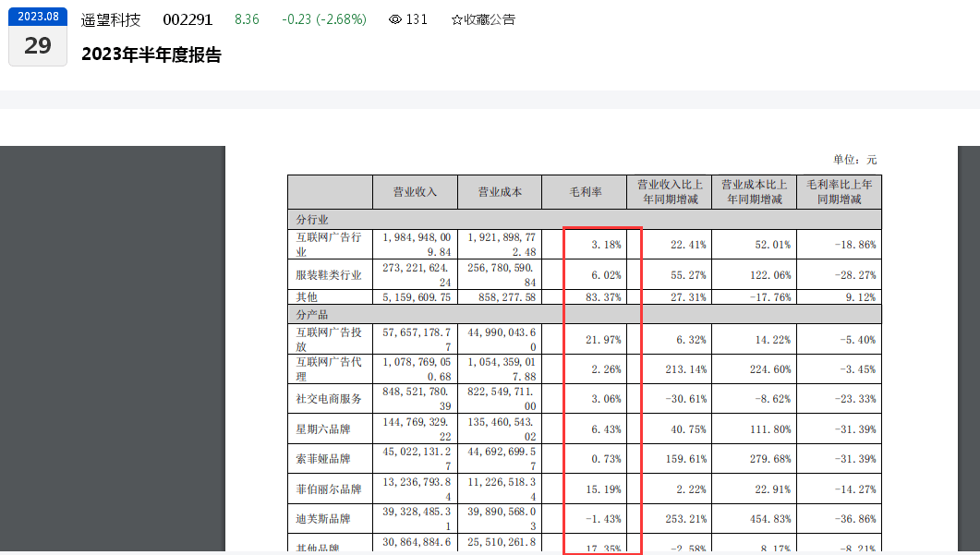
Task: Click the 营业成本比上年同期增减 header
Action: pos(755,192)
